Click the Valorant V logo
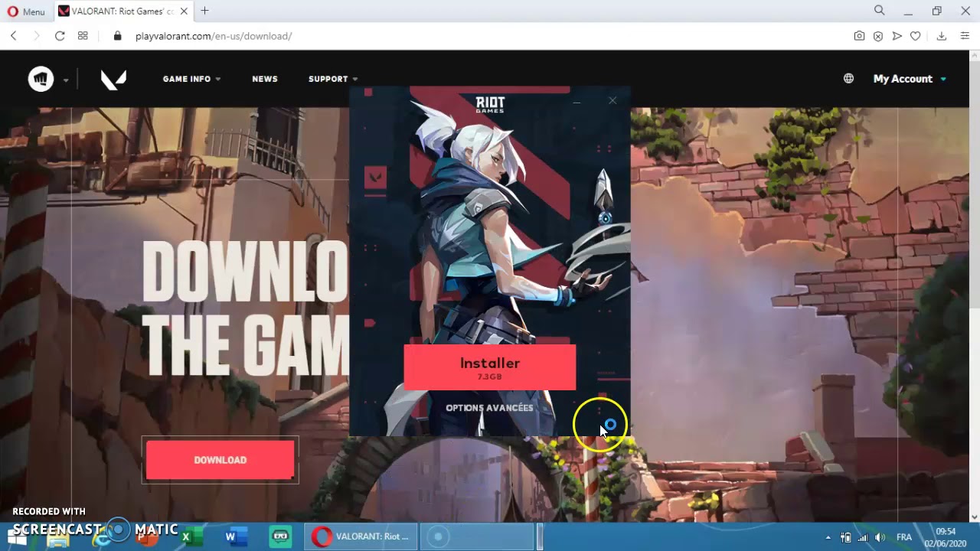Viewport: 980px width, 551px height. coord(113,79)
